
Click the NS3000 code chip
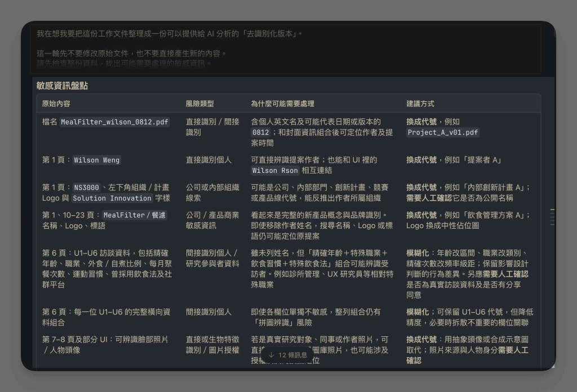point(86,188)
